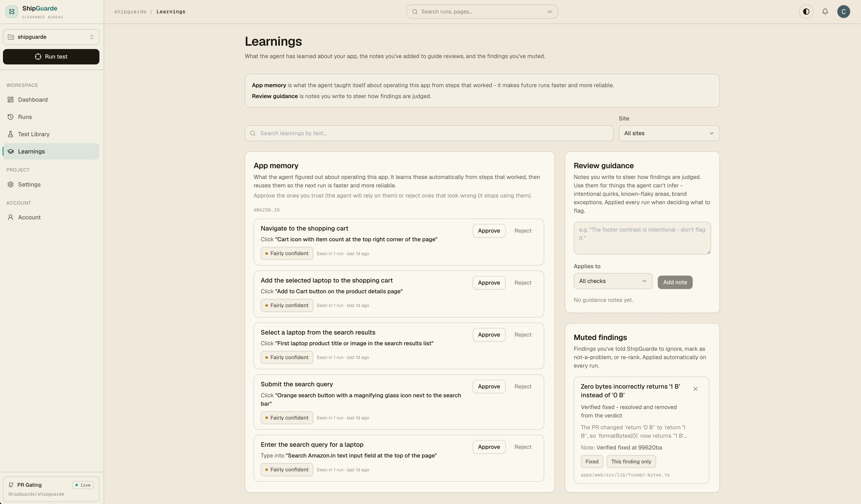
Task: Click Note: Verified fixed at 99620ba
Action: pos(621,448)
